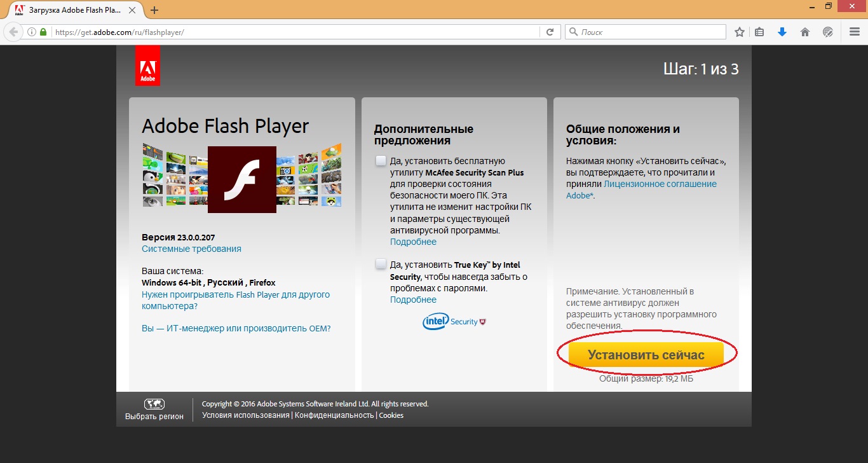The height and width of the screenshot is (463, 868).
Task: Click the globe toolbar icon beside home
Action: click(827, 32)
